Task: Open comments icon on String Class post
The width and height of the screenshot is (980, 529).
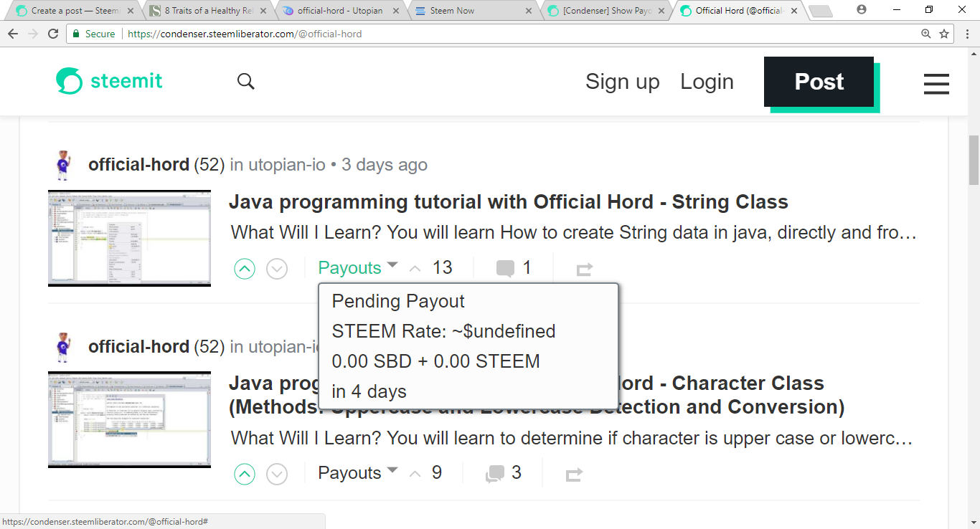Action: tap(506, 269)
